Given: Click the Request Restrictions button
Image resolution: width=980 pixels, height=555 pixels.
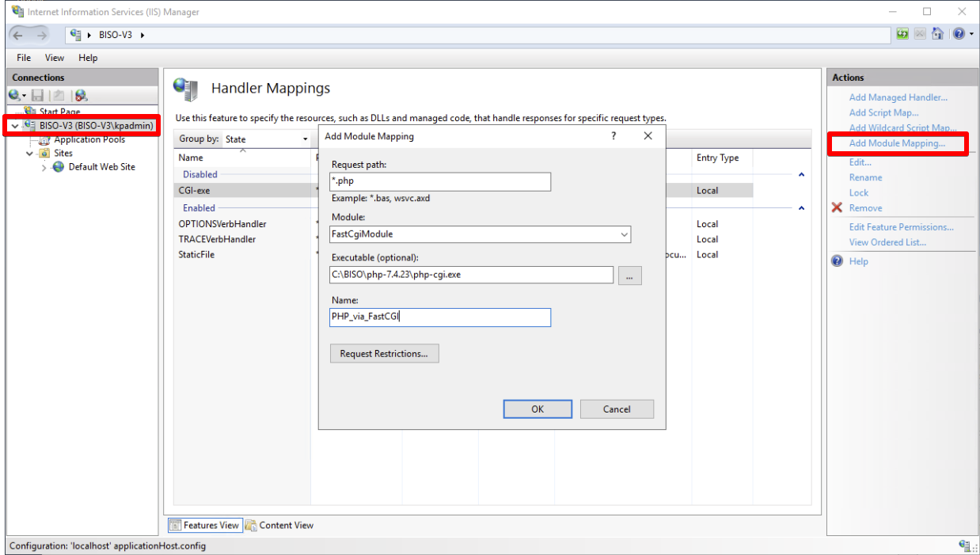Looking at the screenshot, I should coord(384,354).
